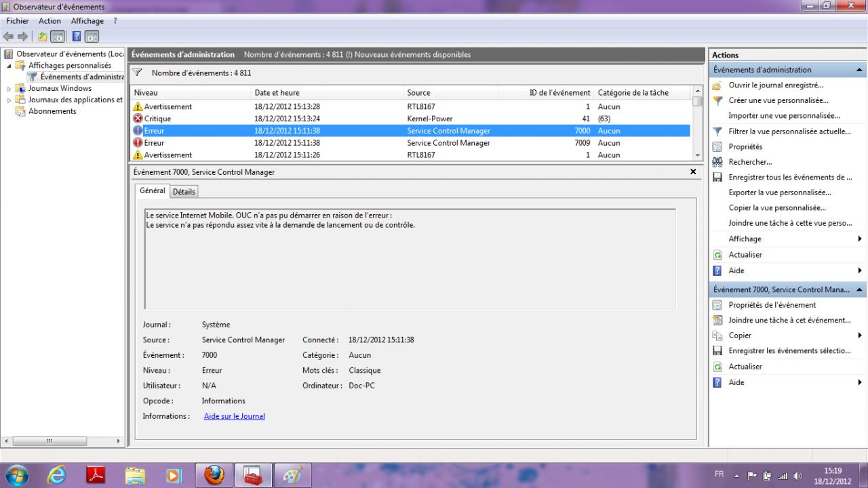The height and width of the screenshot is (488, 868).
Task: Click Actualiser icon under Événement 7000 actions
Action: 716,367
